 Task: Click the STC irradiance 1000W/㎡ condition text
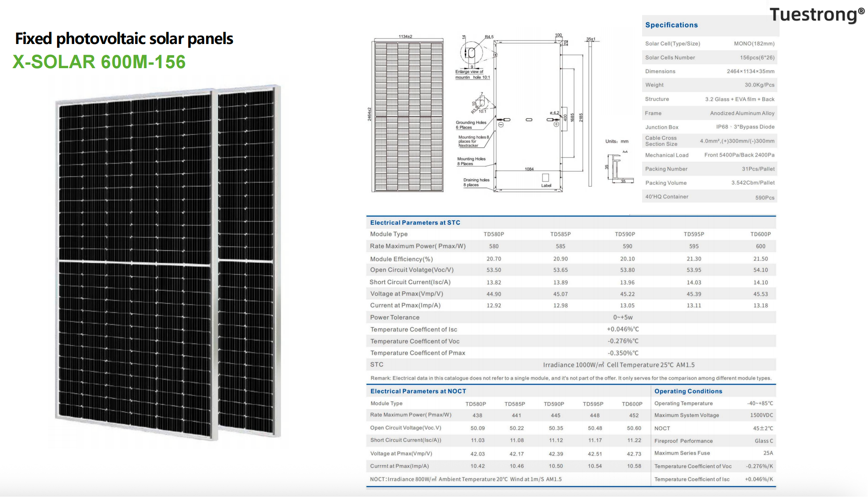[x=619, y=365]
